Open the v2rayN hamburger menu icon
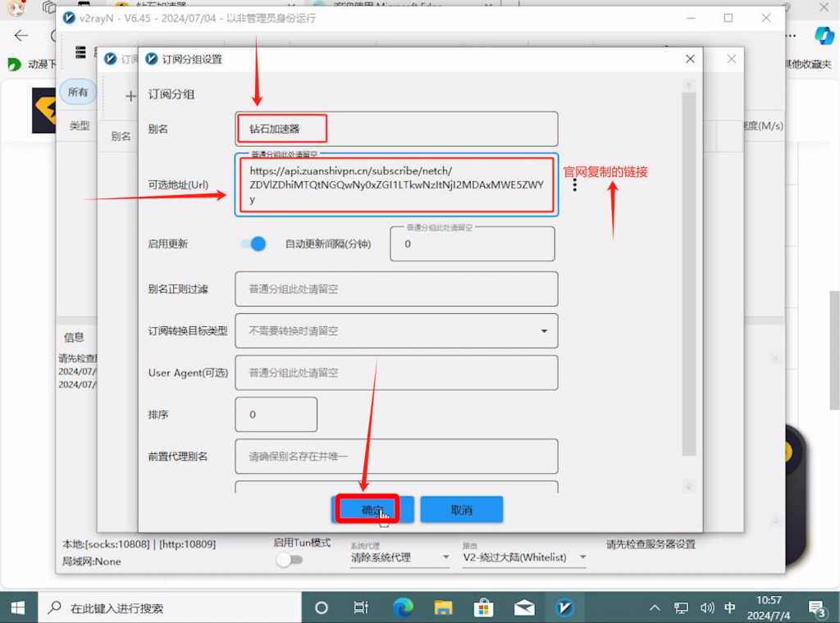This screenshot has width=840, height=623. 80,52
